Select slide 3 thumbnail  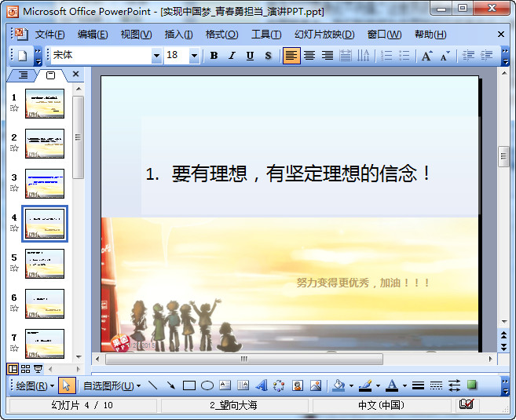click(45, 184)
